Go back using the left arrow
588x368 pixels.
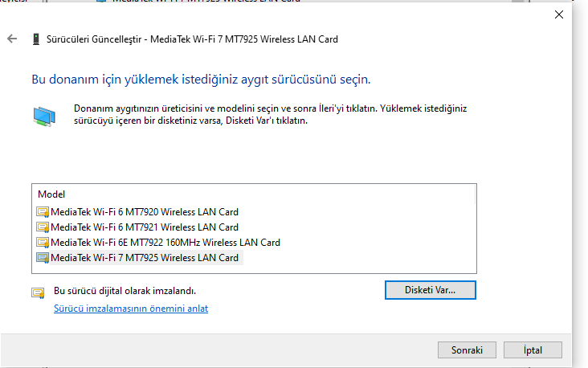[x=12, y=39]
